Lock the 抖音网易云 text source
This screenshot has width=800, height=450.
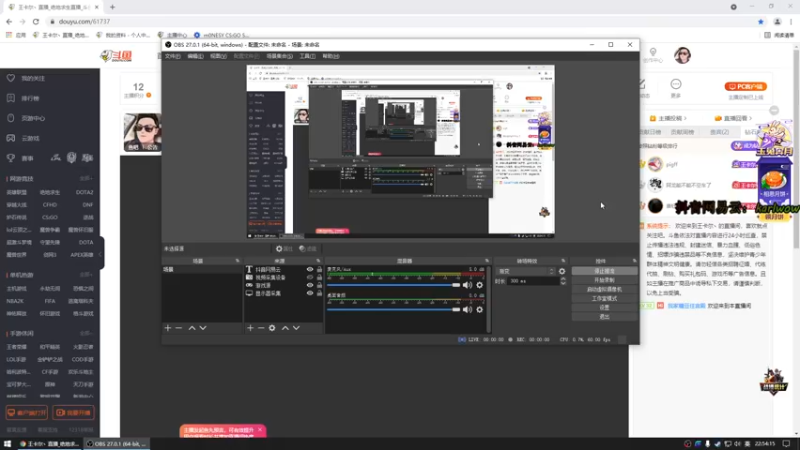pos(319,269)
